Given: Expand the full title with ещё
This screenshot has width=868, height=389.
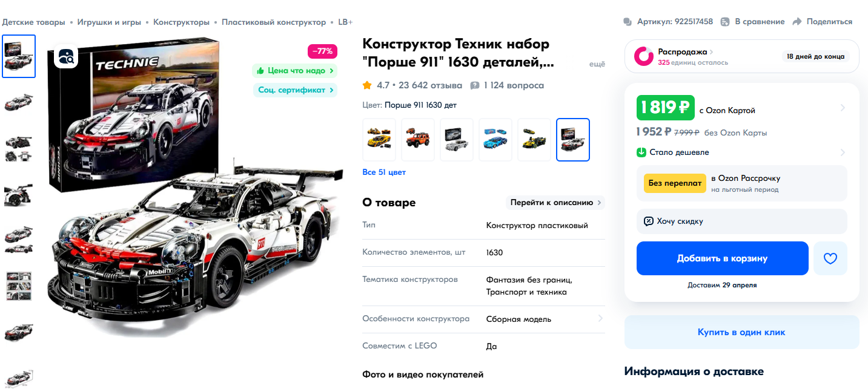Looking at the screenshot, I should pos(597,64).
